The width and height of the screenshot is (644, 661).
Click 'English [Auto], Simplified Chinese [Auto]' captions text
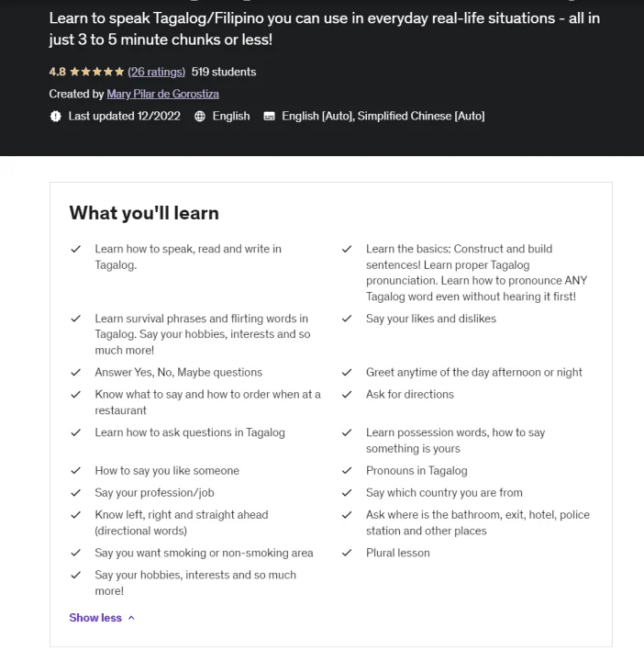click(x=383, y=116)
